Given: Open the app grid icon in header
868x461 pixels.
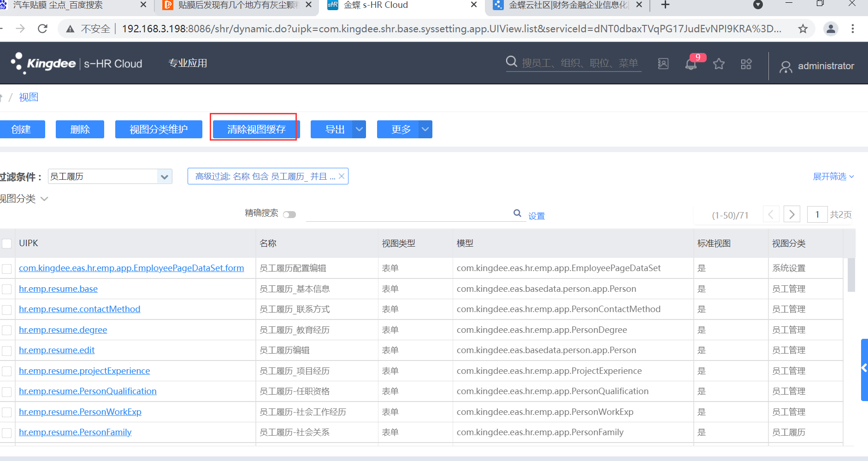Looking at the screenshot, I should click(746, 64).
